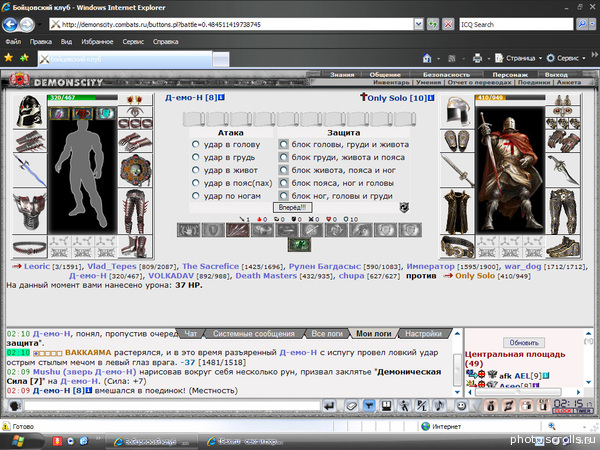Open the Инвентарь submenu link

point(391,82)
